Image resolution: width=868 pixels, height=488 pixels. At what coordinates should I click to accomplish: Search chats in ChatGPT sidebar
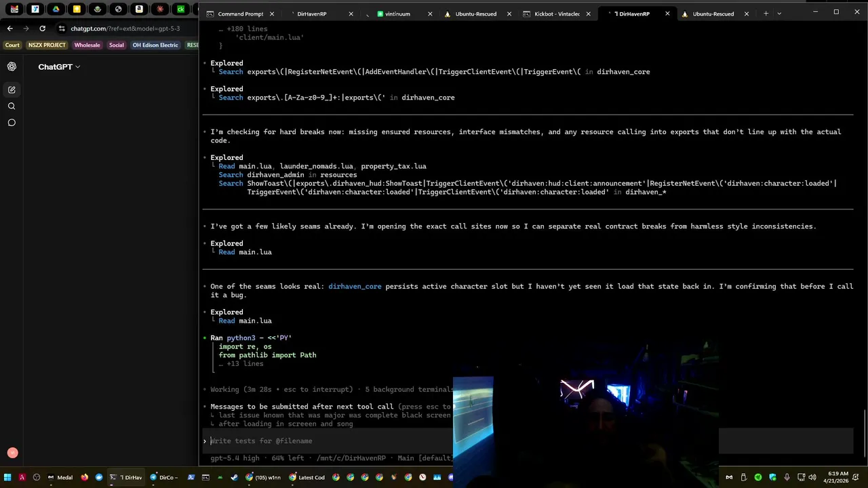click(x=12, y=106)
